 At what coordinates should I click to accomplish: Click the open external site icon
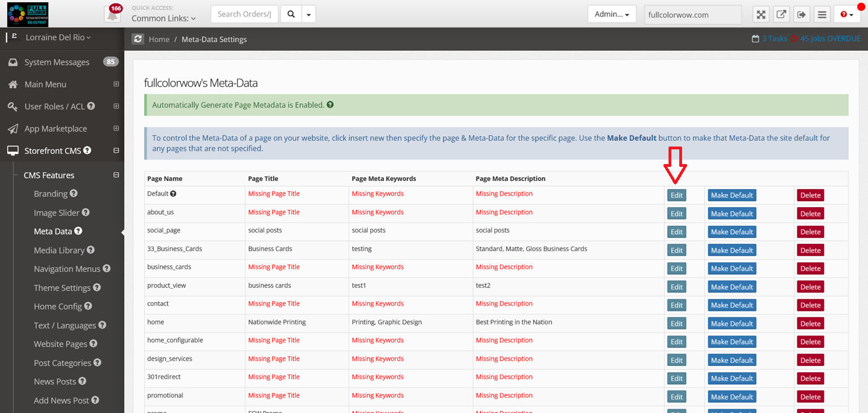point(781,15)
